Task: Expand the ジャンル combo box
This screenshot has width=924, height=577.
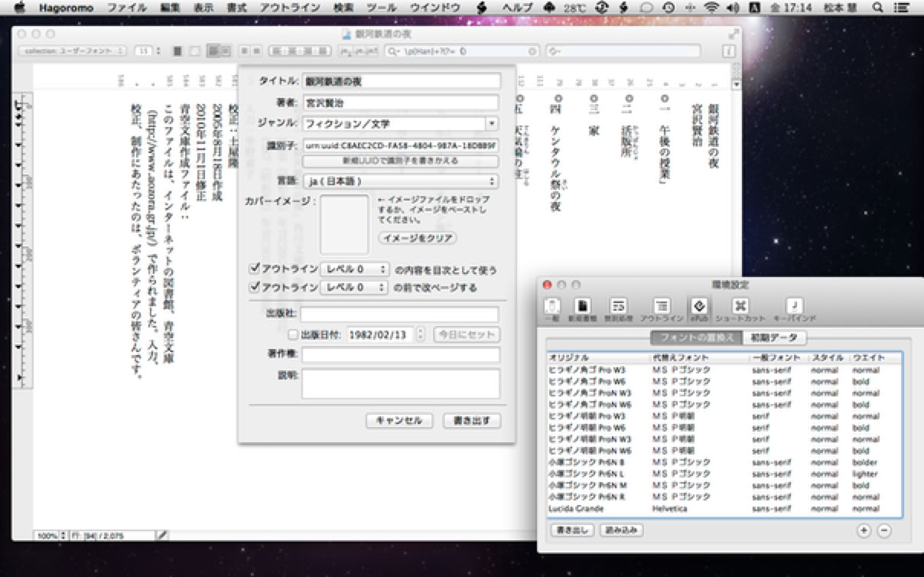Action: point(491,123)
